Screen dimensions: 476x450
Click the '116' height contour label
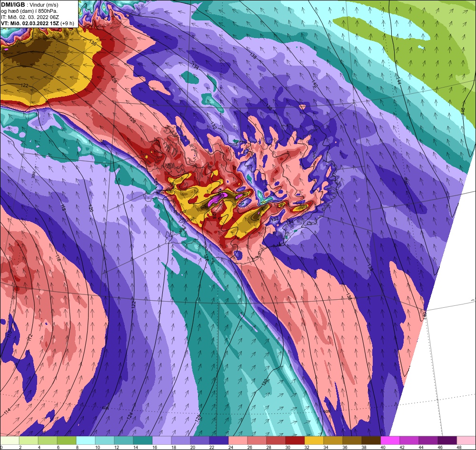[58, 258]
